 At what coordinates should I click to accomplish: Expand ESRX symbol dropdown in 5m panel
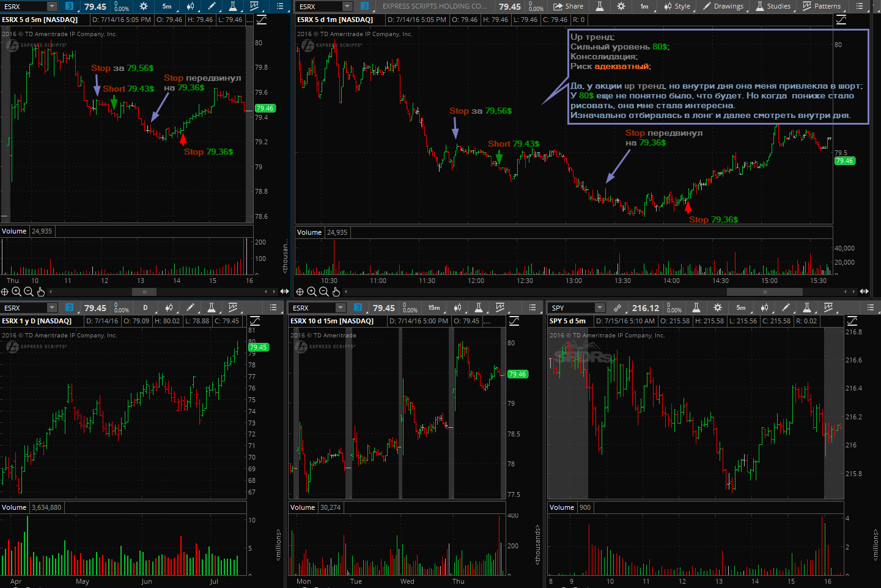point(52,6)
